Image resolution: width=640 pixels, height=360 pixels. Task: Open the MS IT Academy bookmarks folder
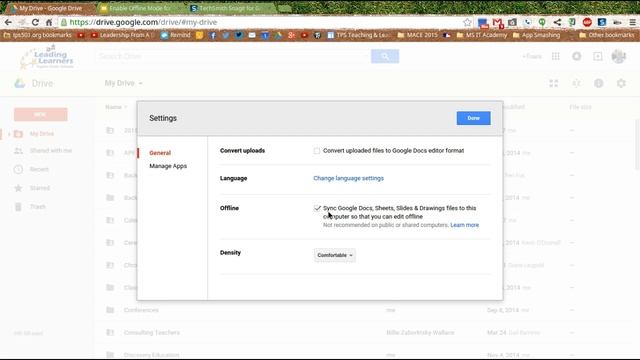click(x=482, y=35)
